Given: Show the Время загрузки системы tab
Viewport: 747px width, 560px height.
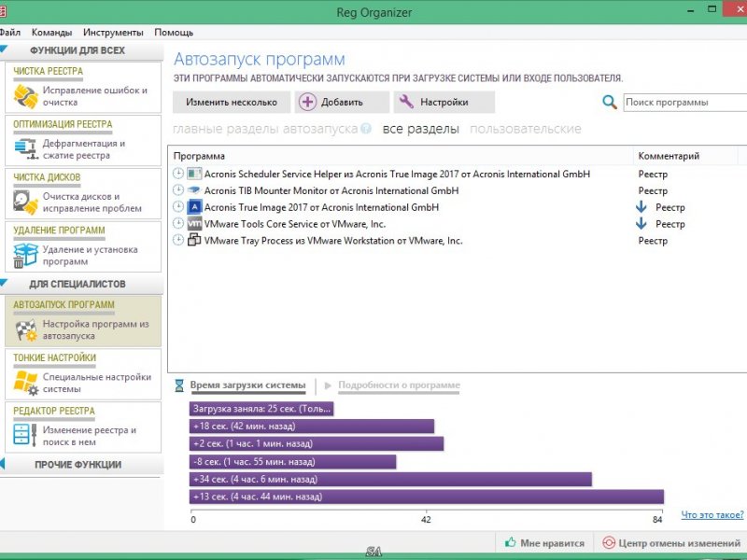Looking at the screenshot, I should tap(247, 385).
